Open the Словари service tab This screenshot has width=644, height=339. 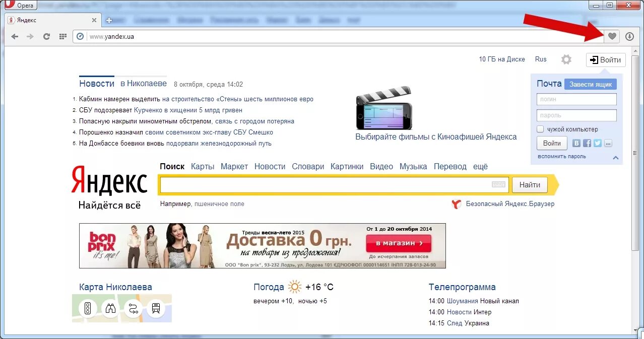point(308,166)
